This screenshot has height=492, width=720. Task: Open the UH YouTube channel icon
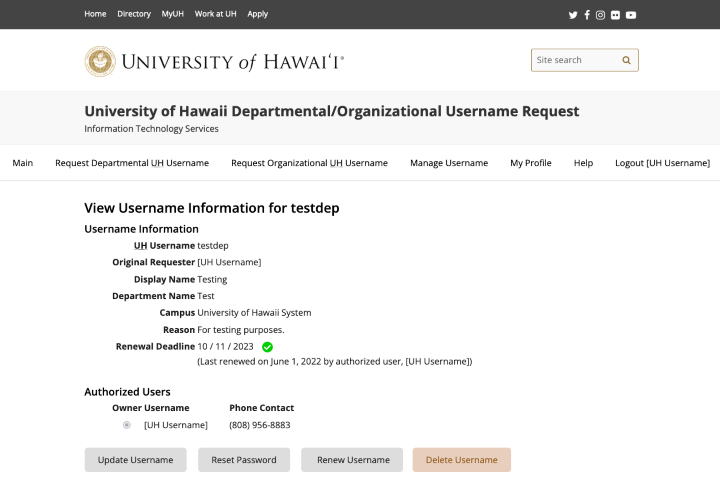coord(631,15)
